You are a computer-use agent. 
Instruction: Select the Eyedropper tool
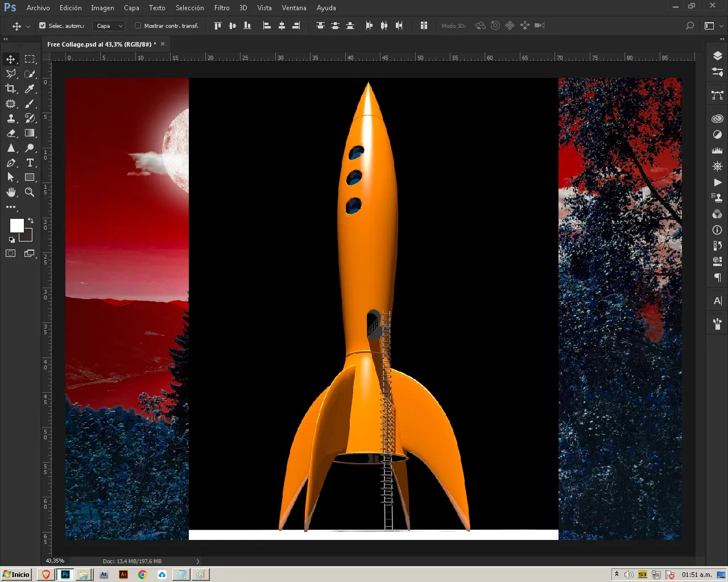(30, 89)
